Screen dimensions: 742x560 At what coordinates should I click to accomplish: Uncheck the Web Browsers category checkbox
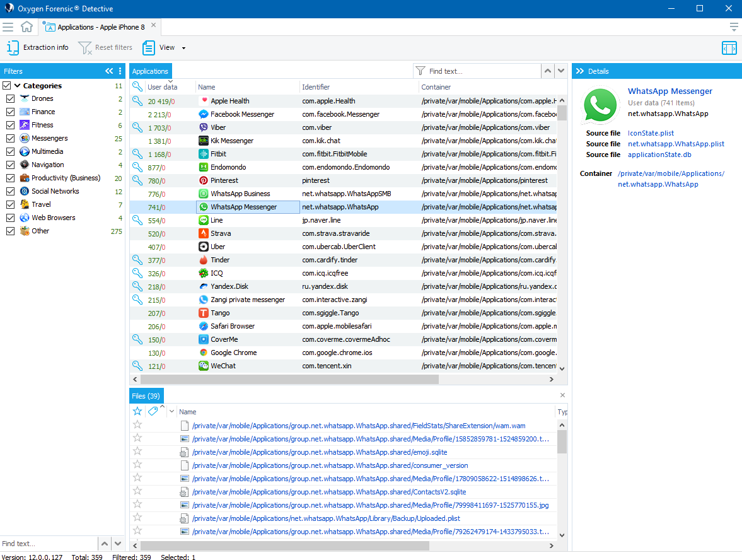click(x=10, y=218)
